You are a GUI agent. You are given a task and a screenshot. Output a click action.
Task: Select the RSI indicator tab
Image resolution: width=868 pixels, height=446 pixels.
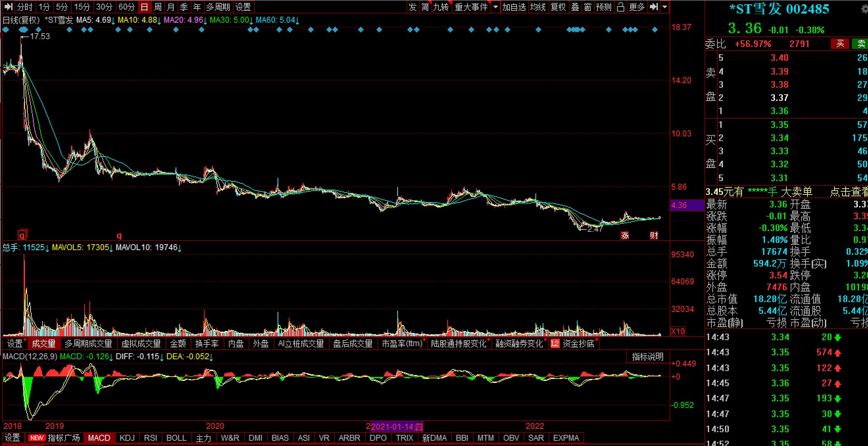coord(150,437)
